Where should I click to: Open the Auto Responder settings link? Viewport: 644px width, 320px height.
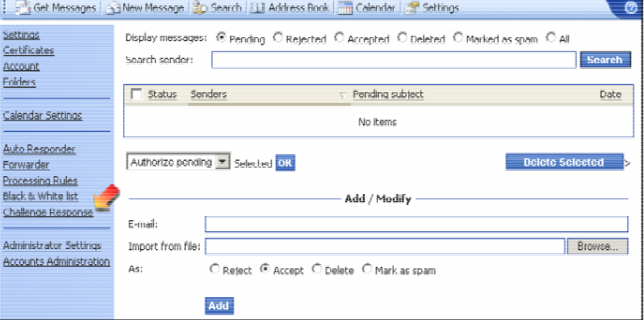(x=39, y=149)
